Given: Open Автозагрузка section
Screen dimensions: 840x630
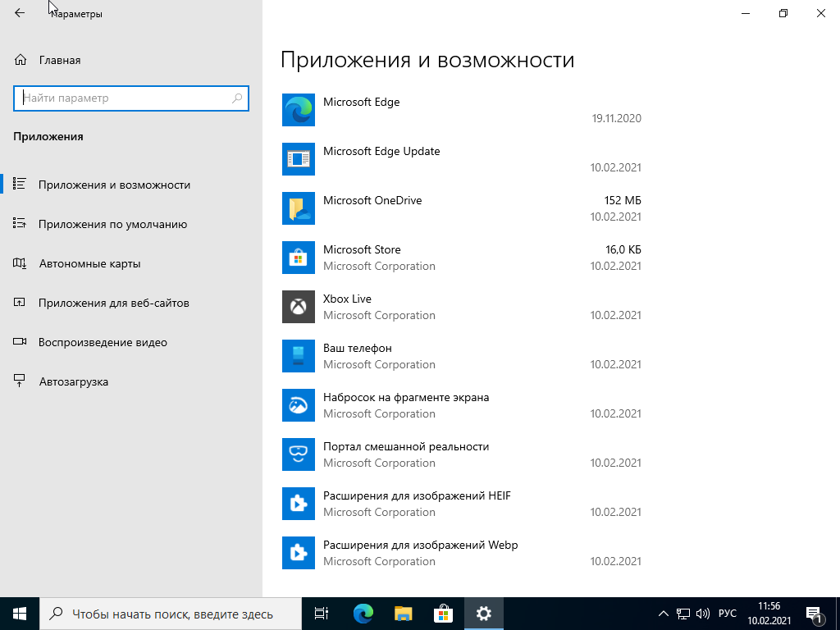Looking at the screenshot, I should (x=131, y=381).
